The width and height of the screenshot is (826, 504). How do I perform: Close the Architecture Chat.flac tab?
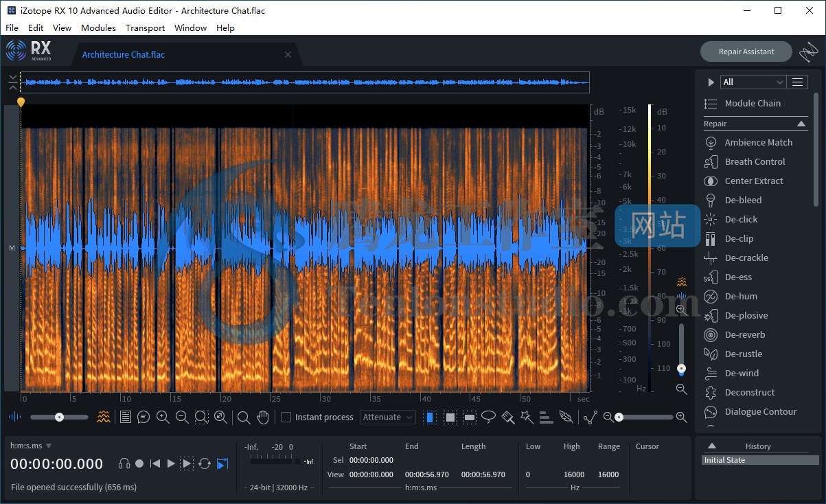tap(288, 55)
